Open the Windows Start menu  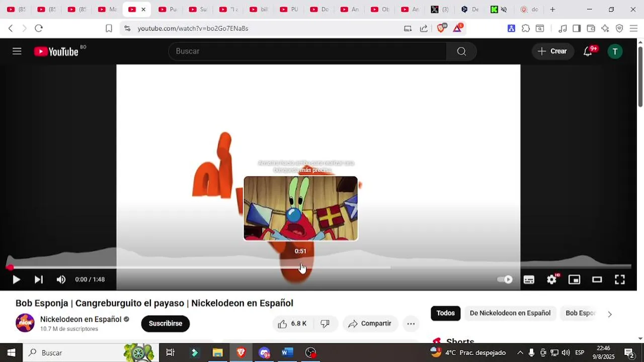pos(11,352)
